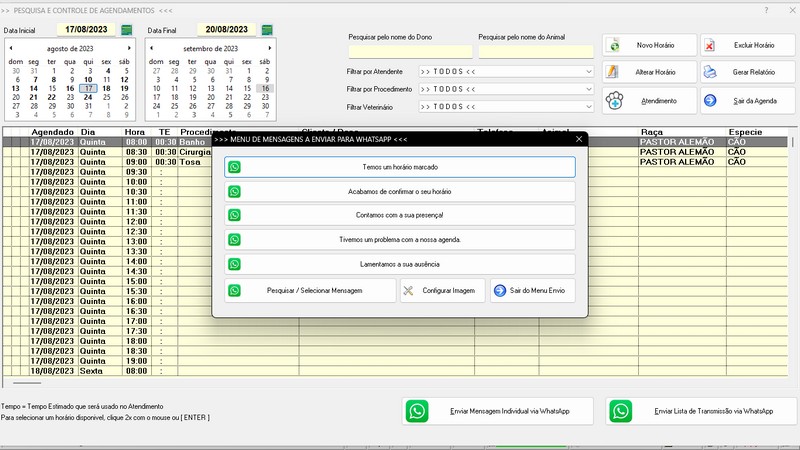
Task: Close the WhatsApp messages menu dialog
Action: click(579, 139)
